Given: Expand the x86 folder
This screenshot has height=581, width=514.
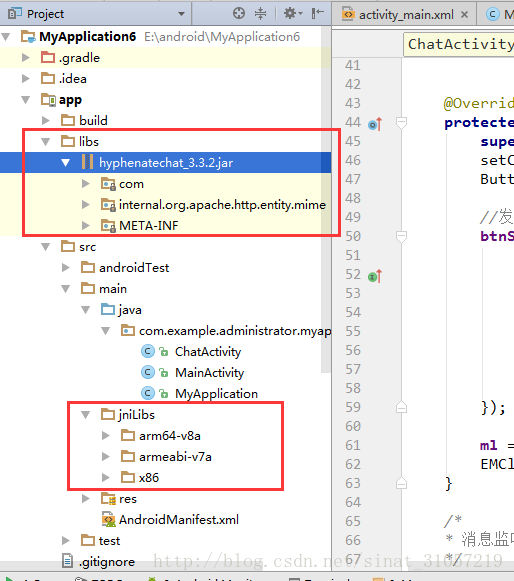Looking at the screenshot, I should 106,478.
